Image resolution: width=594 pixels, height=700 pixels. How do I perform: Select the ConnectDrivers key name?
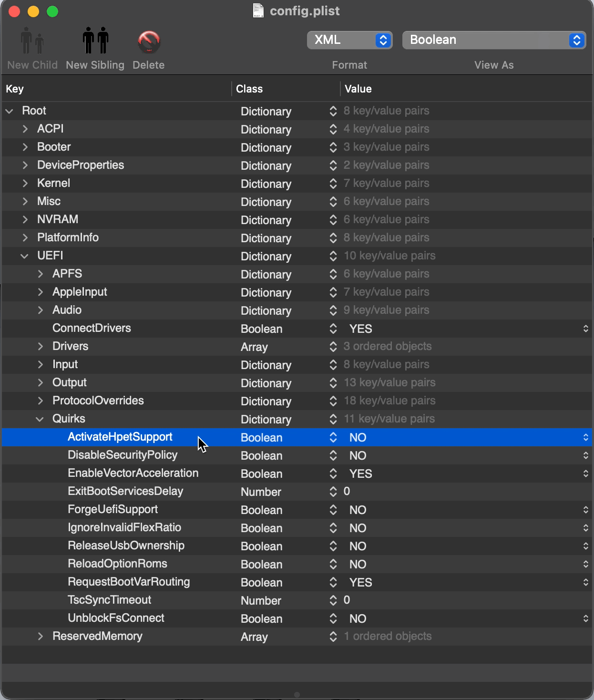click(x=92, y=328)
